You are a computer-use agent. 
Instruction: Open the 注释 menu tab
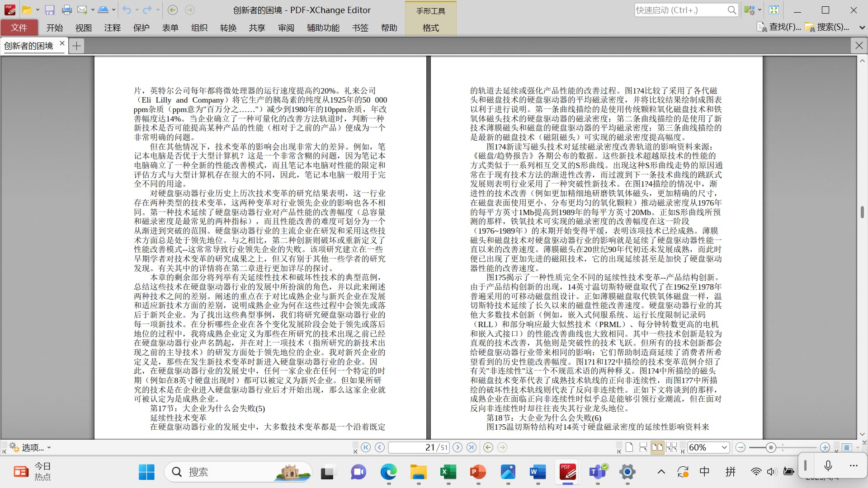112,28
